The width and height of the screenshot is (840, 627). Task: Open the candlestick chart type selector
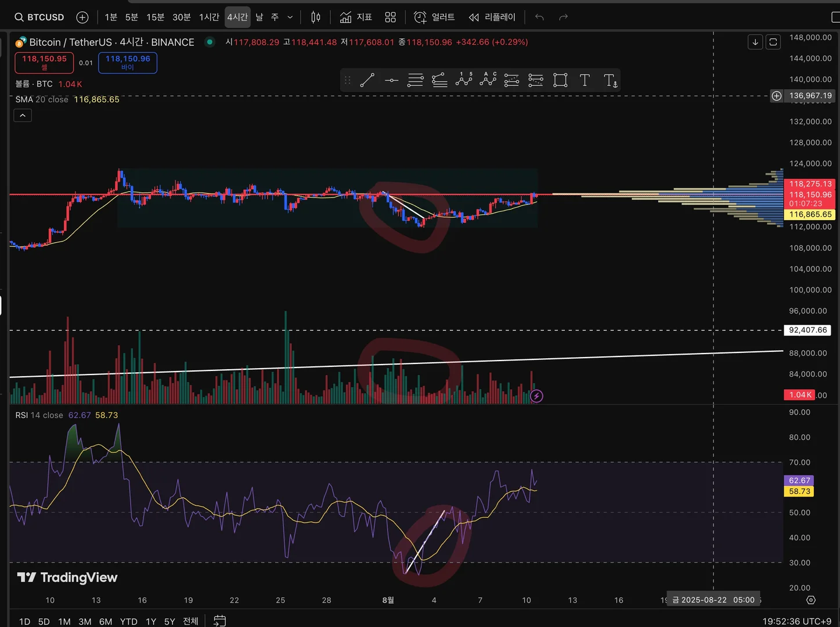point(316,17)
